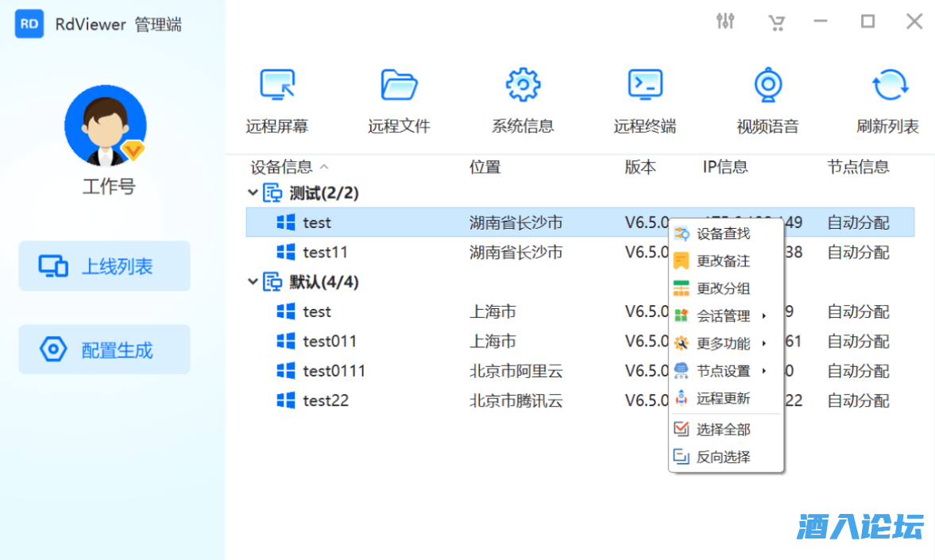
Task: Sort by 设备信息 column header
Action: (281, 167)
